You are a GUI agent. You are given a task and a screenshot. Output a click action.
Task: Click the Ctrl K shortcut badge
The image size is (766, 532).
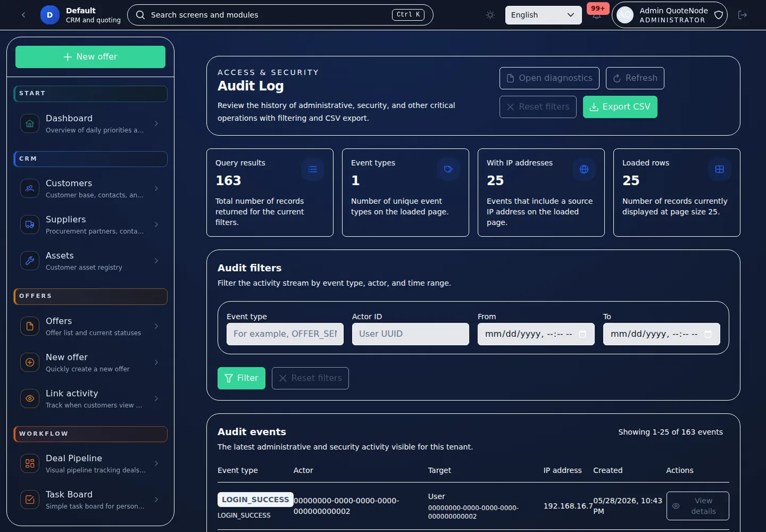tap(408, 15)
